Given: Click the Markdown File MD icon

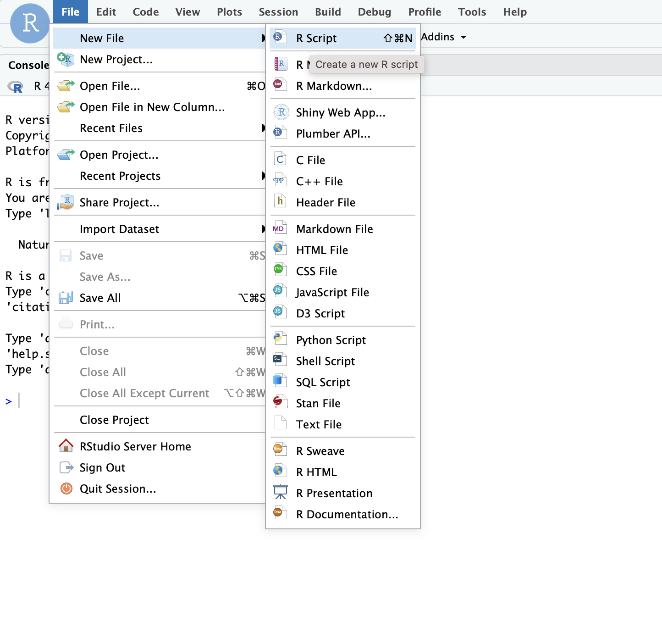Looking at the screenshot, I should 280,228.
